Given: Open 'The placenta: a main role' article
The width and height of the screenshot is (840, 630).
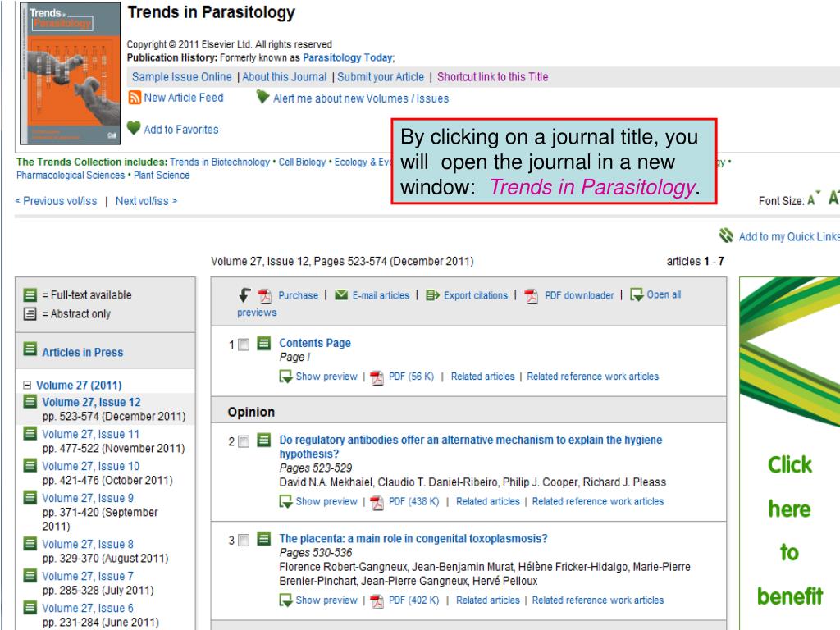Looking at the screenshot, I should pyautogui.click(x=413, y=538).
